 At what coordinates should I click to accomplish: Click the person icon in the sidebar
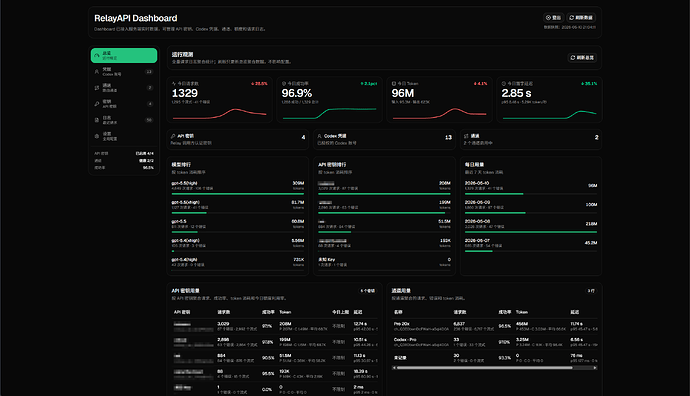coord(97,72)
